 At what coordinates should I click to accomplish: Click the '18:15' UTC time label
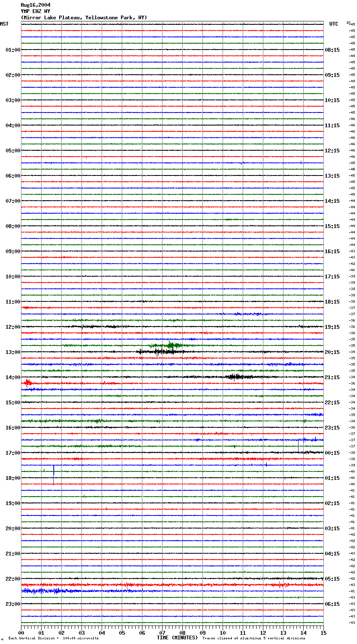332,302
